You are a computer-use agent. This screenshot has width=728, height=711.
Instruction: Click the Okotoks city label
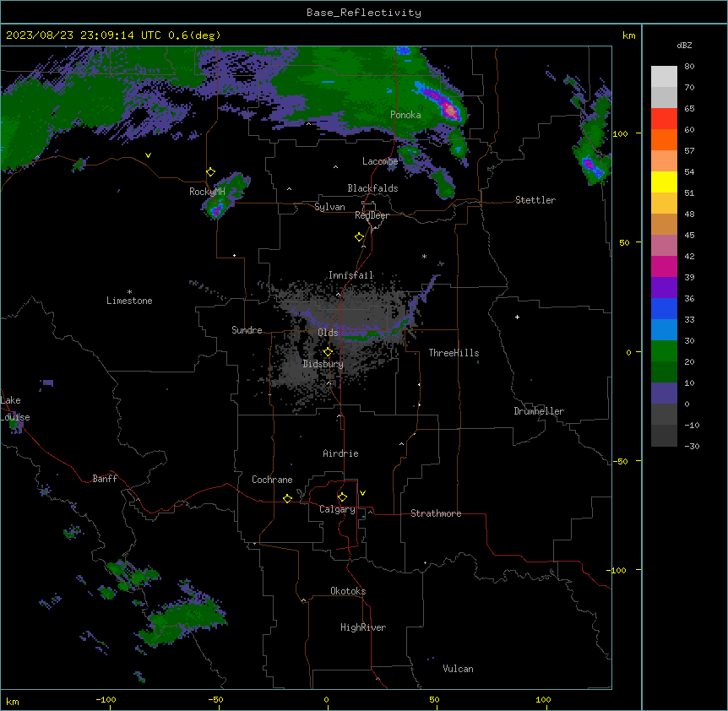point(348,591)
